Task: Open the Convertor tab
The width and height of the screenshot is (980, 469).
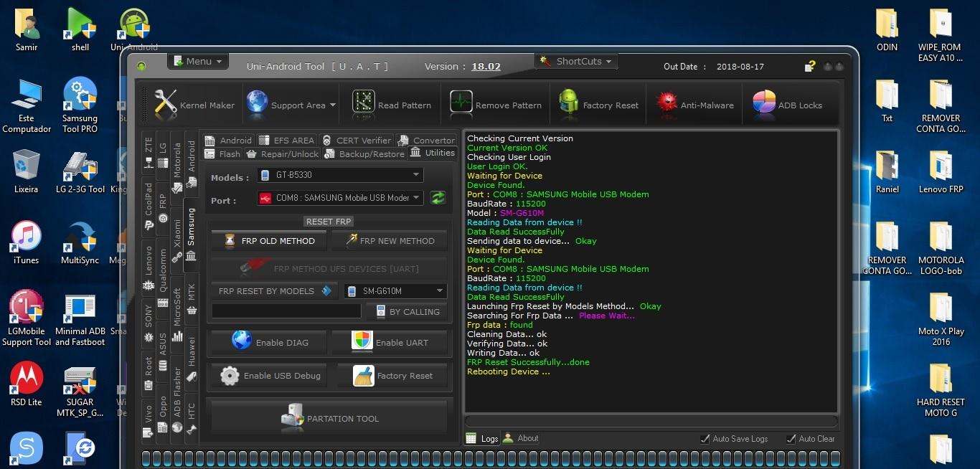Action: pyautogui.click(x=426, y=141)
